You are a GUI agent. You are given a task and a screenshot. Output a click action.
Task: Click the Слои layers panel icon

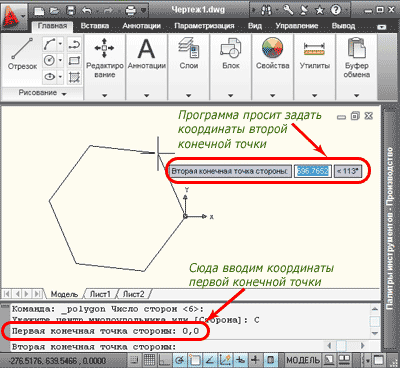189,48
